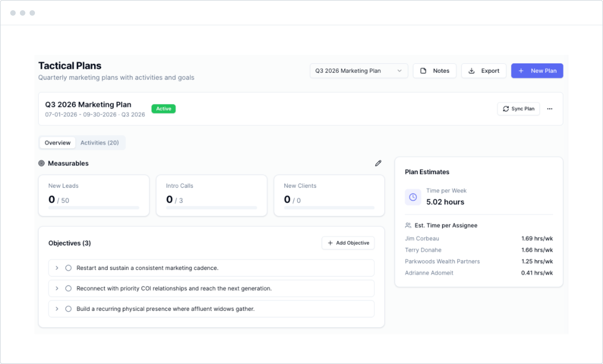Click the 'Tactical Plans' page heading
The image size is (603, 364).
tap(70, 66)
